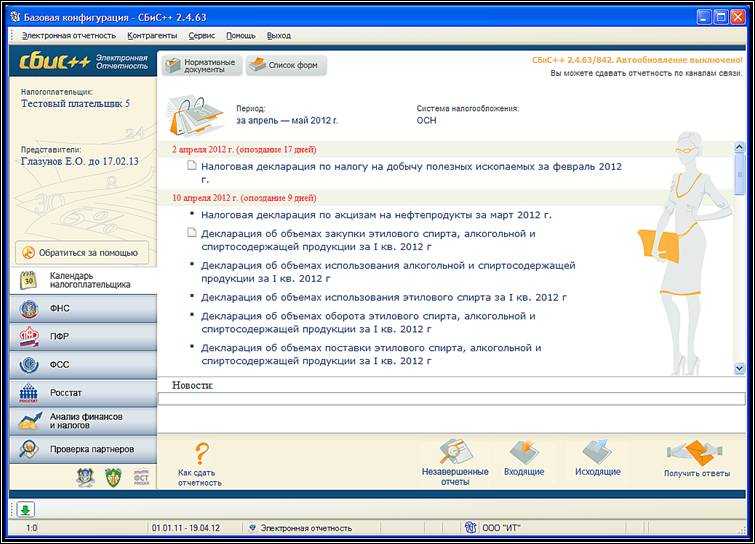The height and width of the screenshot is (544, 755).
Task: Open declaration по акцизам на нефтепродукты
Action: (376, 215)
